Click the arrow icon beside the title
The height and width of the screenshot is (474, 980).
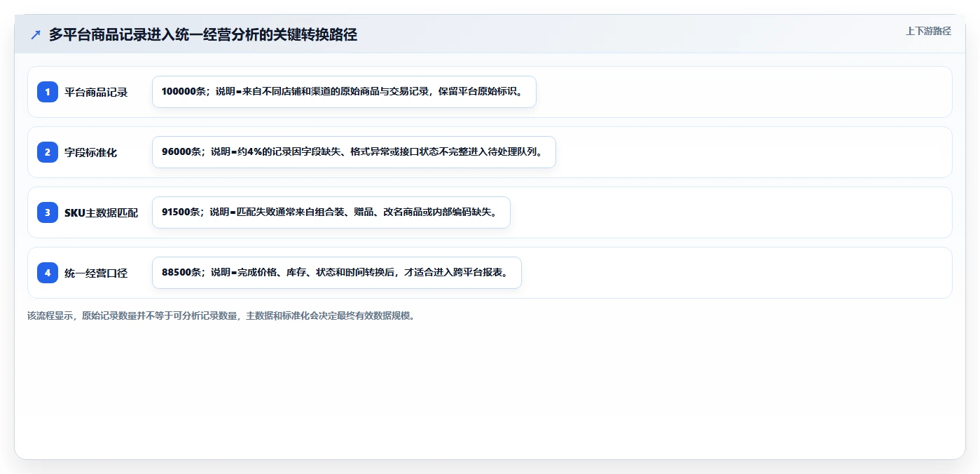tap(36, 35)
